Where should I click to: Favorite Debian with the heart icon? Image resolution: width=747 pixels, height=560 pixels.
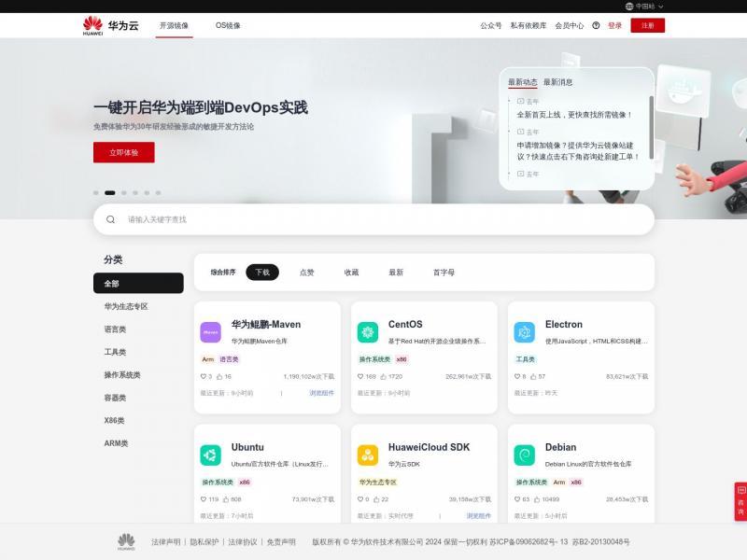[x=517, y=499]
